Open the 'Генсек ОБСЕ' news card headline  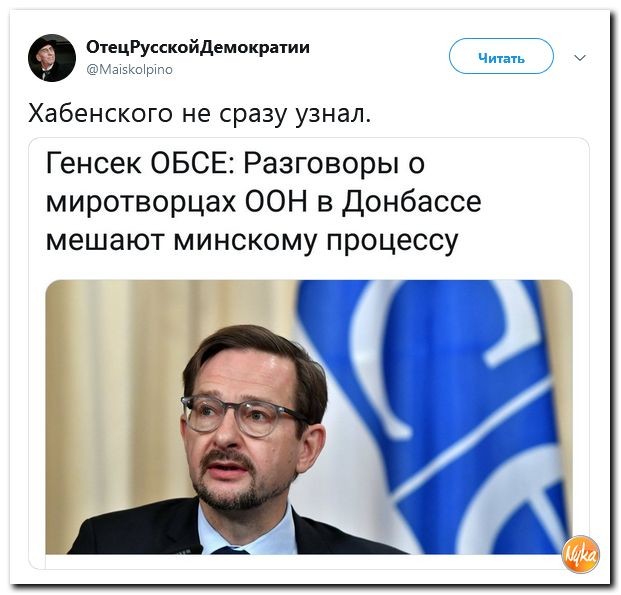[x=263, y=202]
